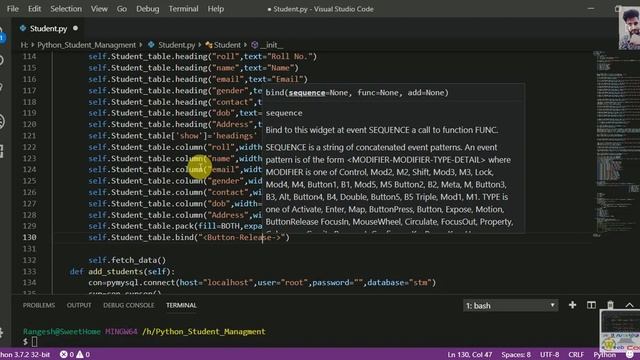Switch to the PROBLEMS panel tab
Viewport: 640px width, 360px height.
(39, 305)
